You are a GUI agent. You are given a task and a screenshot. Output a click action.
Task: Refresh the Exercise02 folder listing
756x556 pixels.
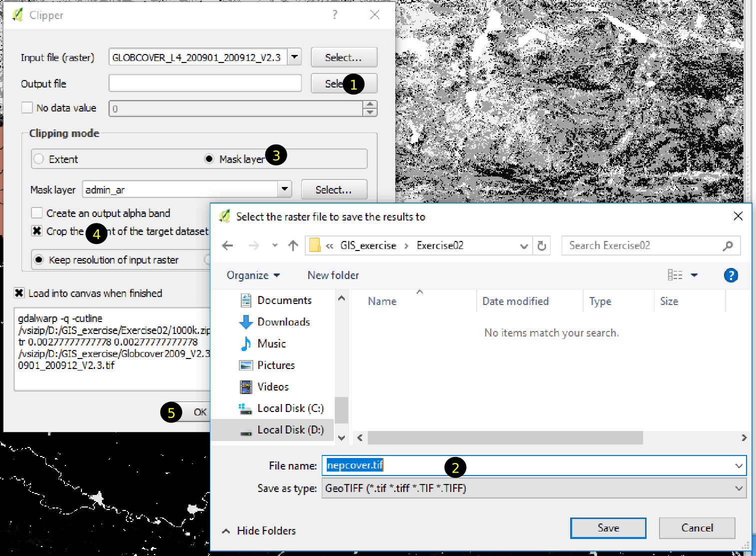[542, 246]
